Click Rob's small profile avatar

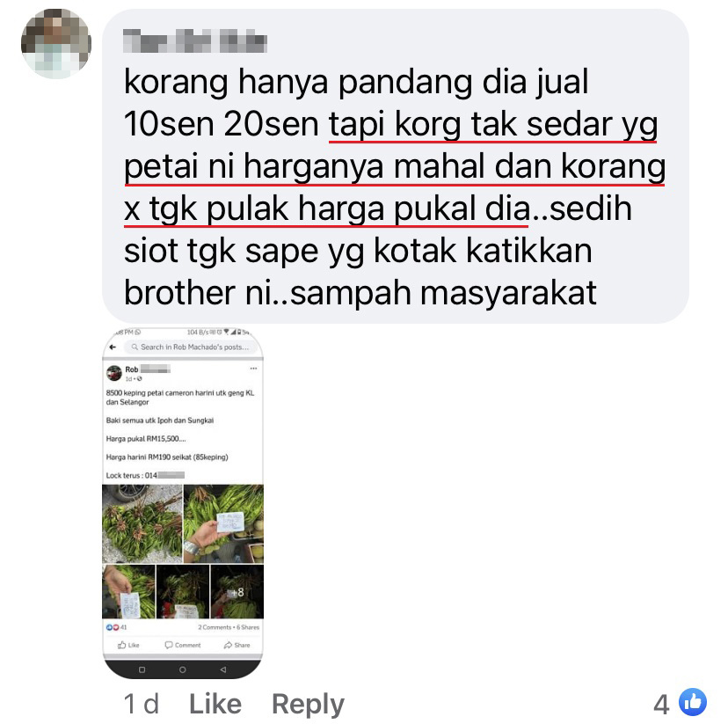[113, 372]
